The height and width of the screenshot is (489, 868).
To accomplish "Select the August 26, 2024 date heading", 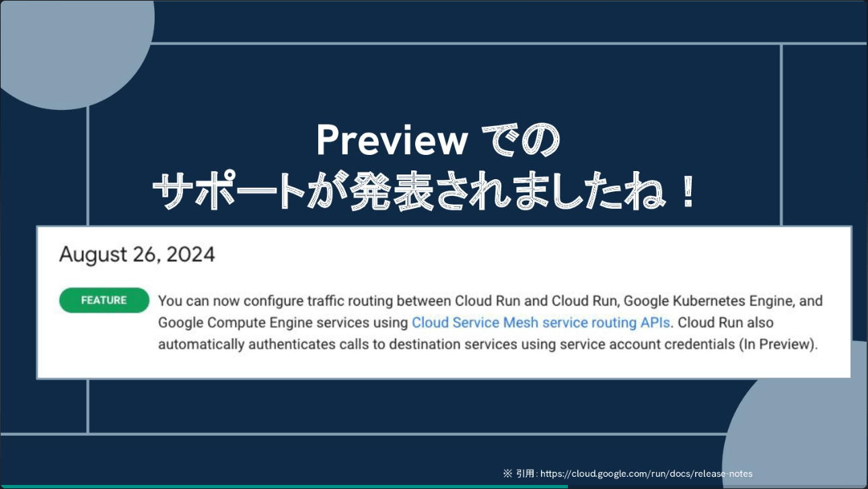I will coord(137,255).
